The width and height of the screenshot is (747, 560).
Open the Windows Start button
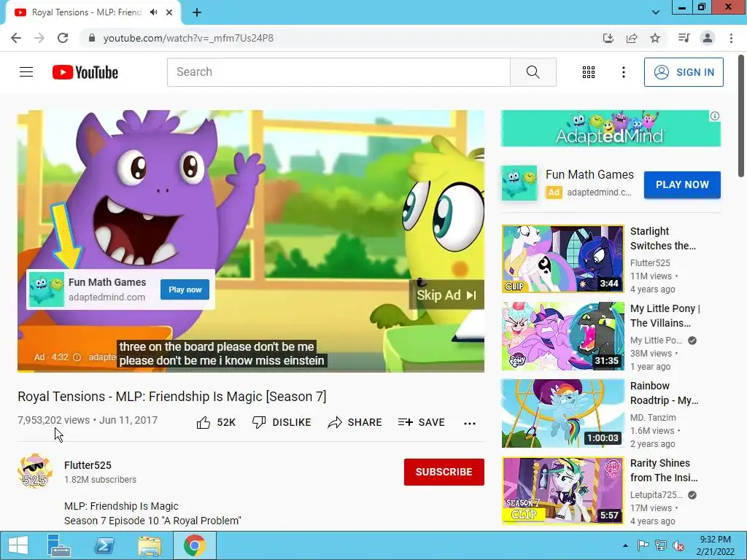click(18, 545)
